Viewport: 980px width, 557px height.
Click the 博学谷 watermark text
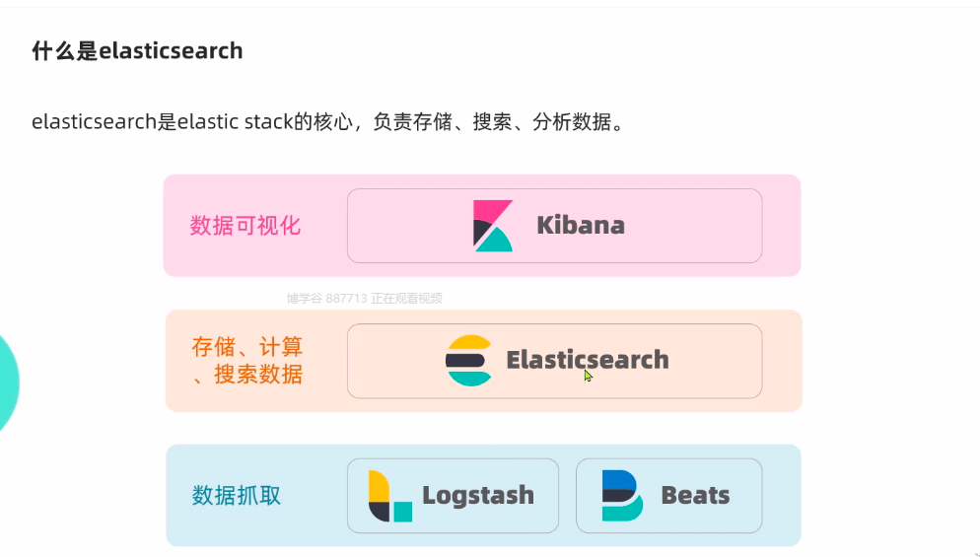pos(365,298)
